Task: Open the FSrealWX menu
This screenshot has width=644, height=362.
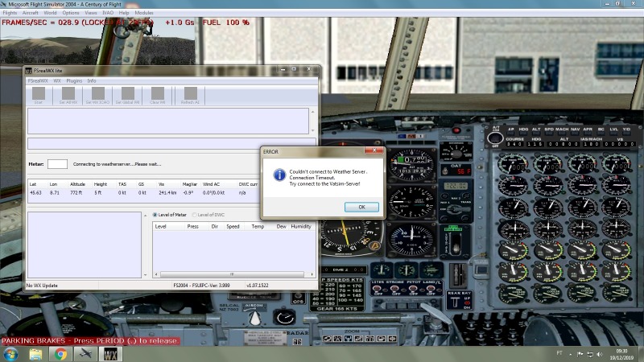Action: tap(38, 81)
